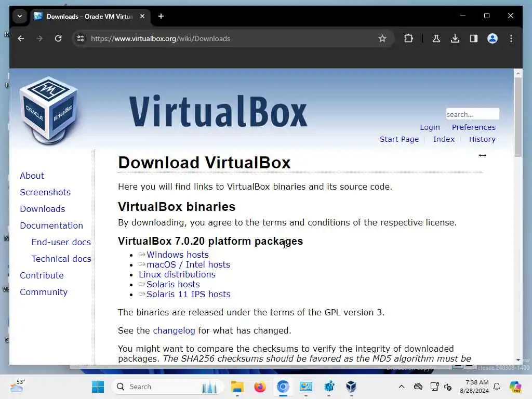Image resolution: width=532 pixels, height=399 pixels.
Task: Open About in the sidebar
Action: pos(32,176)
